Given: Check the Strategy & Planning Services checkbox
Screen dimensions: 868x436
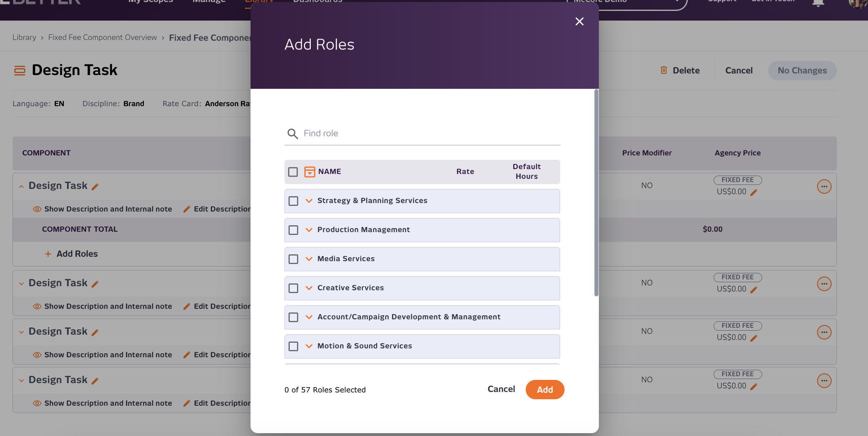Looking at the screenshot, I should [293, 201].
